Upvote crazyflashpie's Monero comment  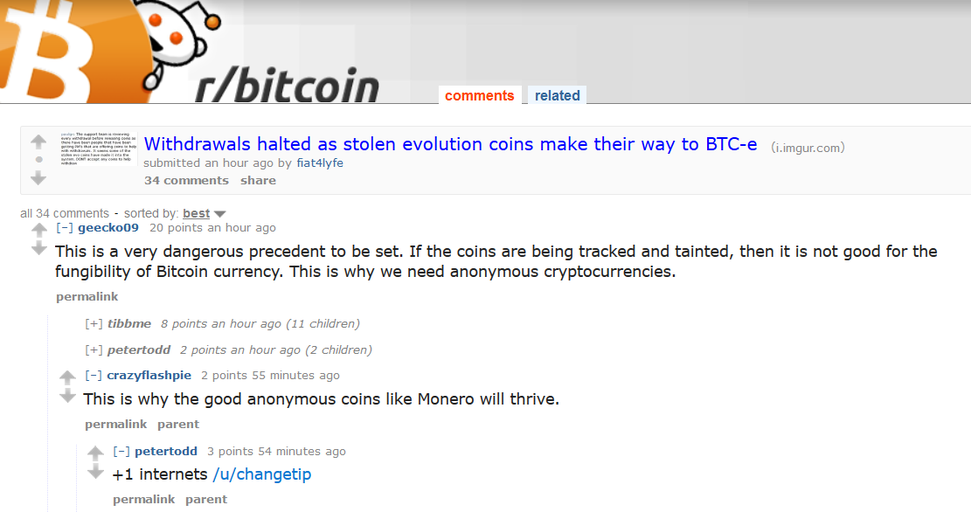[x=67, y=377]
